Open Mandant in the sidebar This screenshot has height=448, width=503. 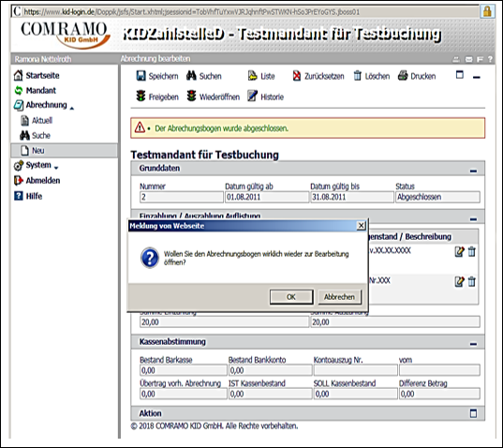[x=35, y=91]
